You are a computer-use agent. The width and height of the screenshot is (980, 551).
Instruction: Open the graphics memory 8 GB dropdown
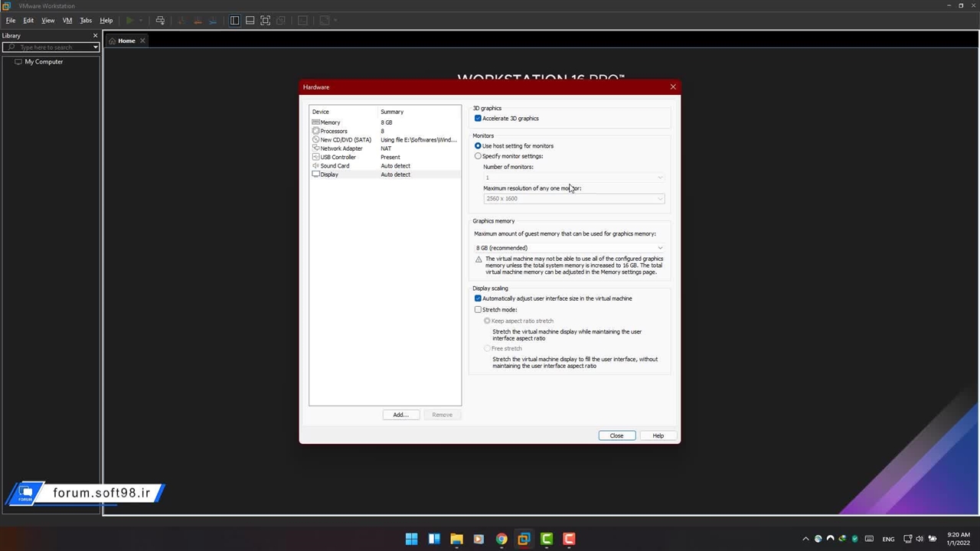point(569,248)
